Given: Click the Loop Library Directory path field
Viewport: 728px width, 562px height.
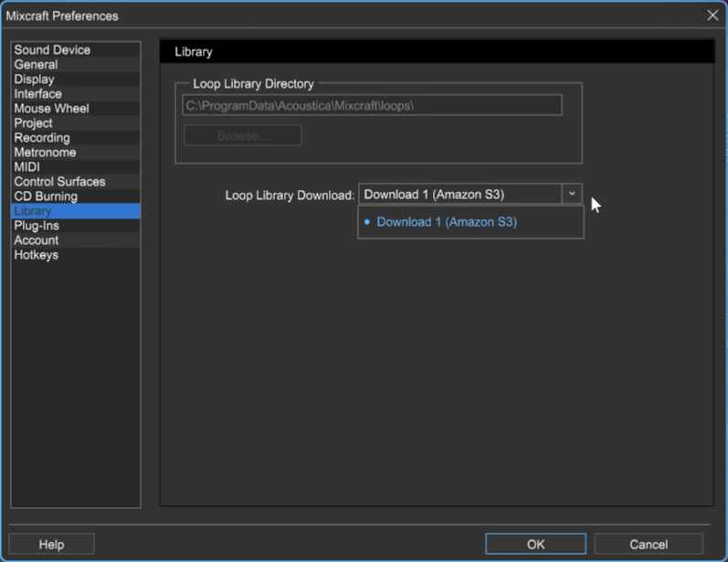Looking at the screenshot, I should click(x=372, y=105).
